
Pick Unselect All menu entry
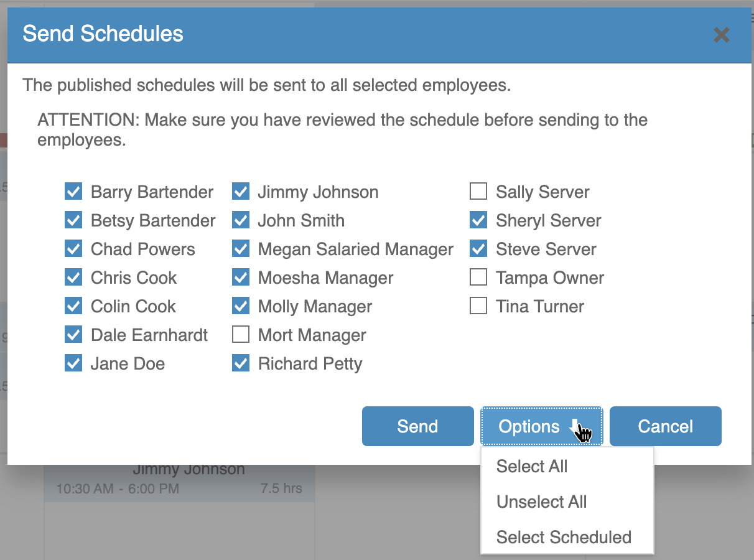541,502
